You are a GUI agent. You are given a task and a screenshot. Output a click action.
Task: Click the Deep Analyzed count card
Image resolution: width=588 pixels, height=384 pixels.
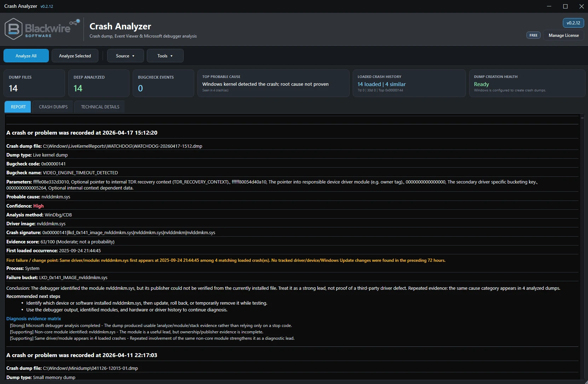[x=99, y=83]
